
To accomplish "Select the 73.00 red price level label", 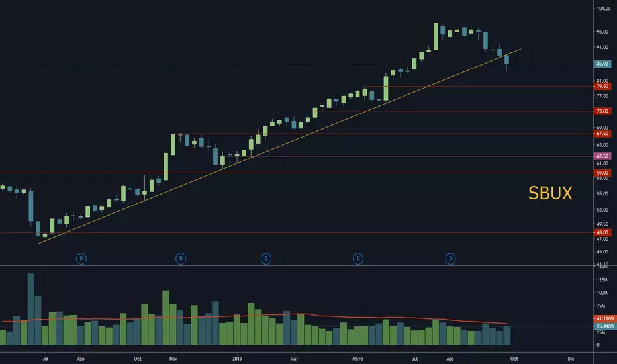I will (602, 111).
